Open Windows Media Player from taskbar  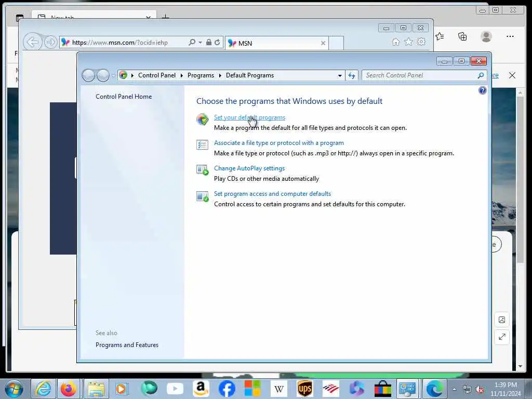[121, 389]
